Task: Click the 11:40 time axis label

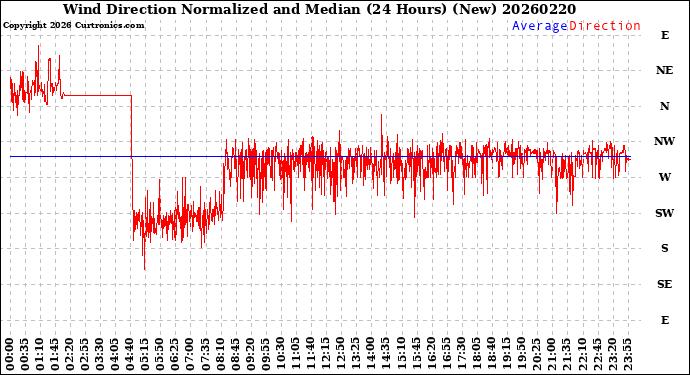Action: click(311, 355)
